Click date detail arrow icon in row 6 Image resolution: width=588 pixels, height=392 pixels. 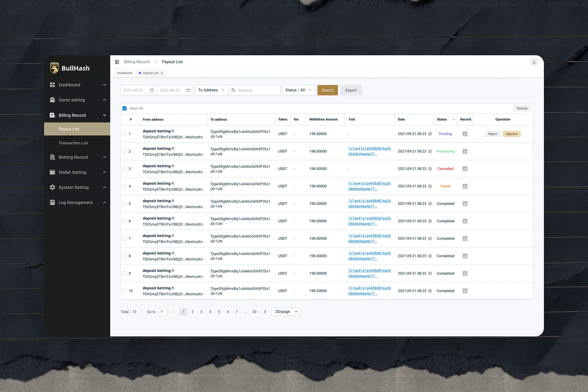[430, 221]
